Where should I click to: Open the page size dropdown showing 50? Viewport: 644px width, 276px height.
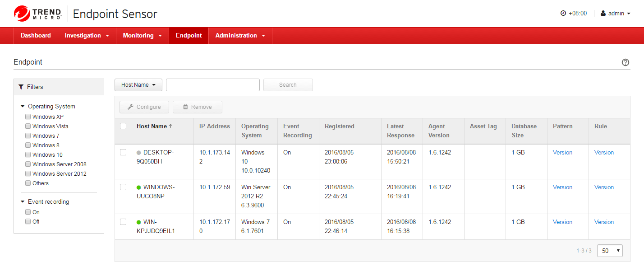610,251
